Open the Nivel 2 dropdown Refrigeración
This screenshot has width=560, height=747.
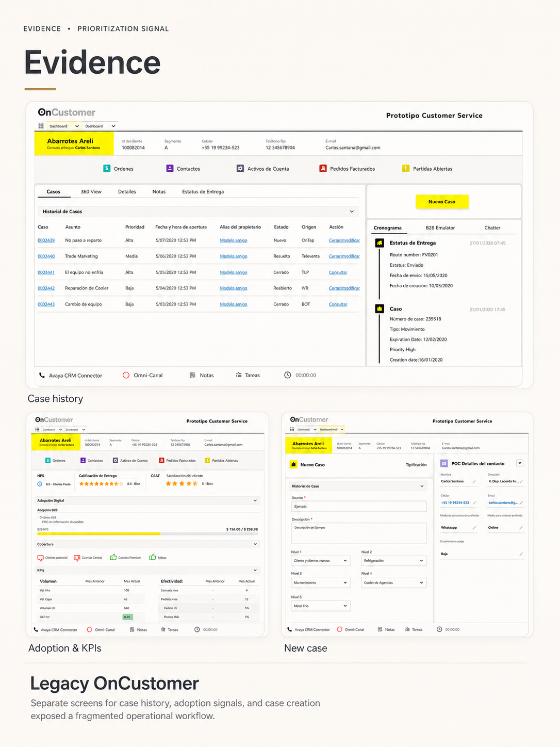click(394, 561)
